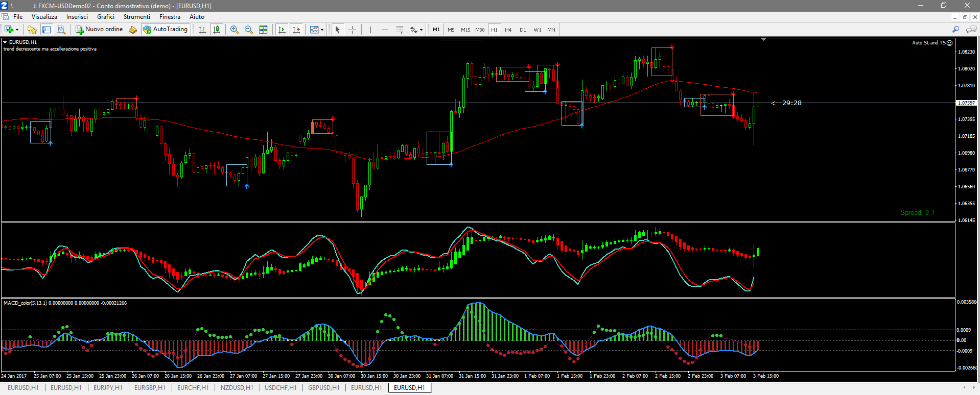Screen dimensions: 980x395
Task: Click the Tile Windows grid icon
Action: coord(263,30)
